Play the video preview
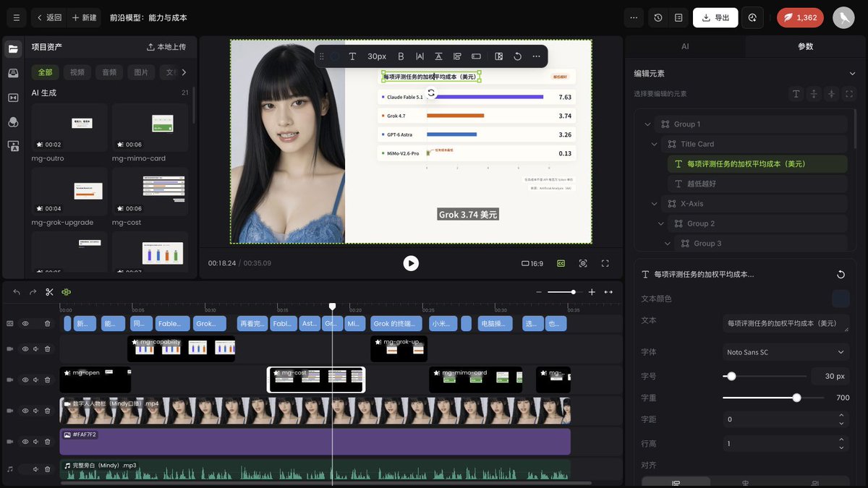The height and width of the screenshot is (488, 868). [x=411, y=263]
